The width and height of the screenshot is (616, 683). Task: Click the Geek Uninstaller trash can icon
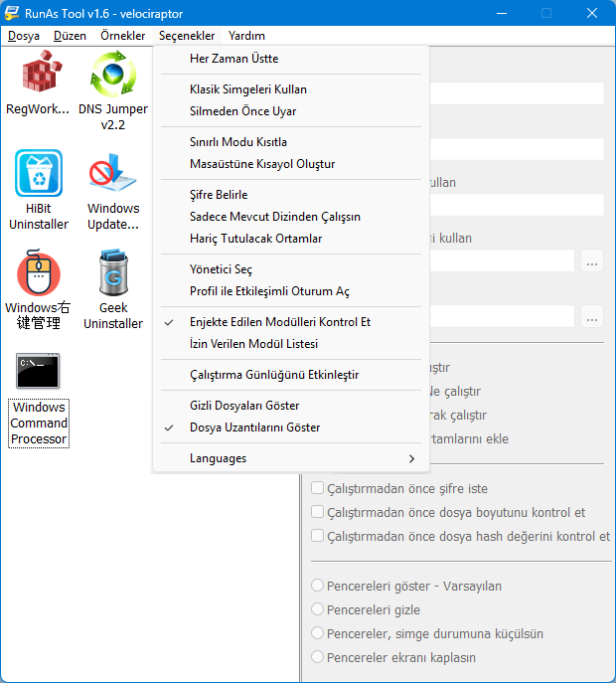[x=113, y=272]
